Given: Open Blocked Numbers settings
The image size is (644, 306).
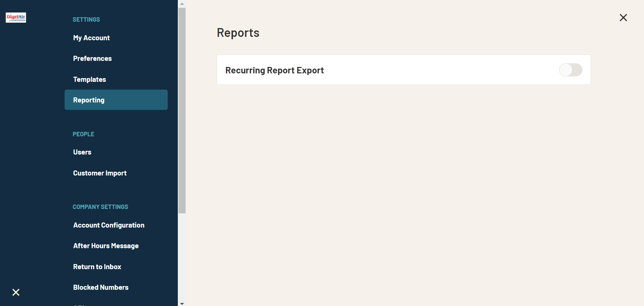Looking at the screenshot, I should (x=101, y=287).
